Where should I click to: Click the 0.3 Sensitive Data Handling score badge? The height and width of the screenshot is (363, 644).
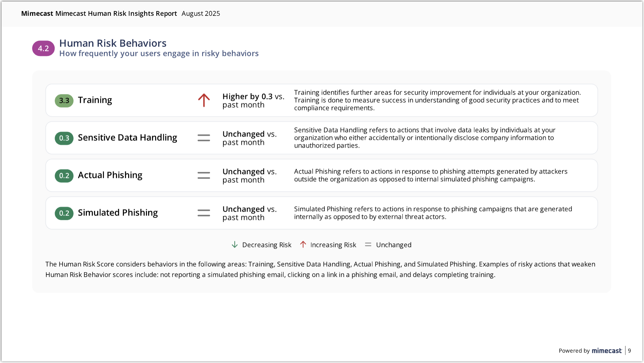coord(64,138)
